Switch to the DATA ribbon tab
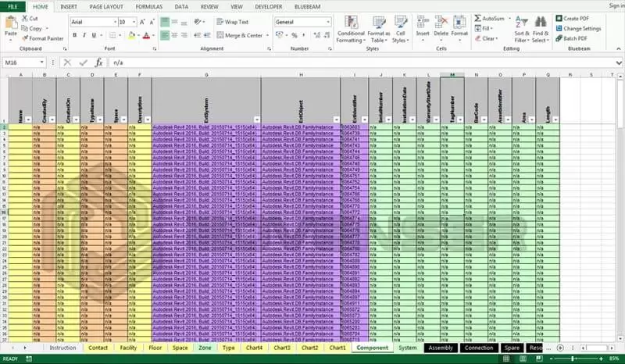Screen dimensions: 625x364 pos(181,7)
